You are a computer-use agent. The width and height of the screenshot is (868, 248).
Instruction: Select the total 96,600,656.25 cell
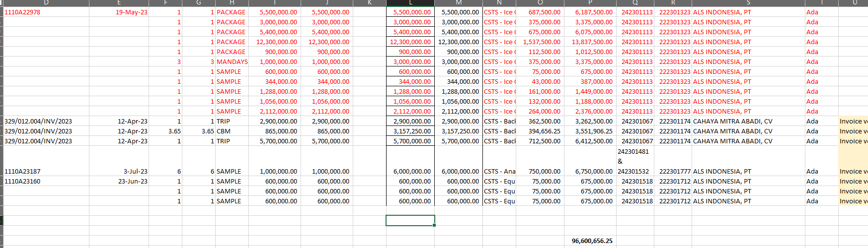point(591,241)
